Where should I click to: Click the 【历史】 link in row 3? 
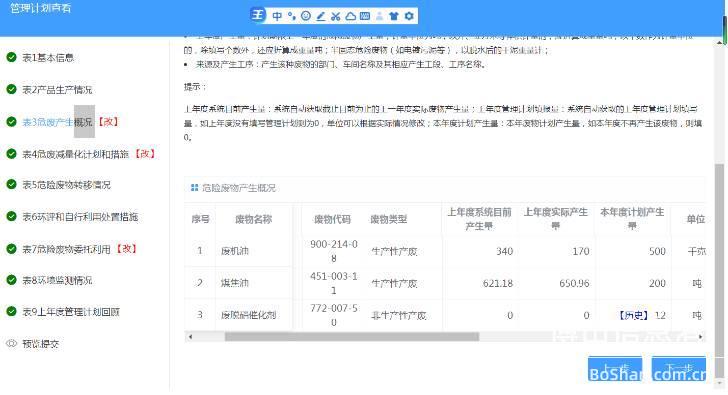634,315
